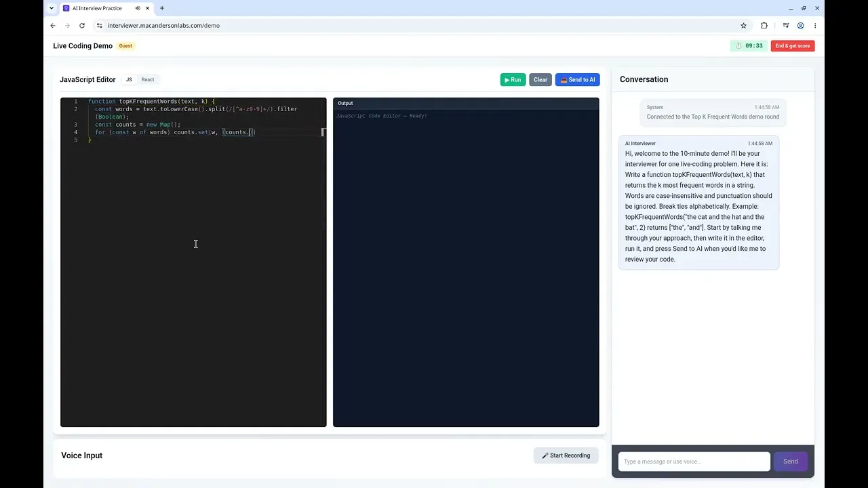Bookmark this page with the star icon
The image size is (868, 488).
coord(743,26)
